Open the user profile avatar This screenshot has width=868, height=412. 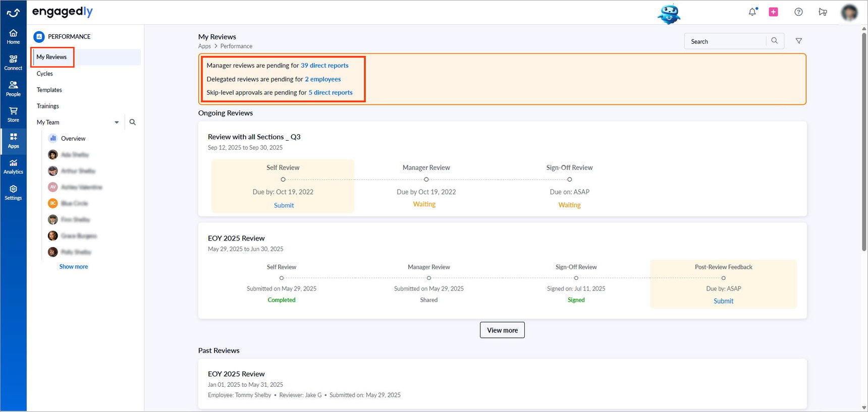point(849,12)
